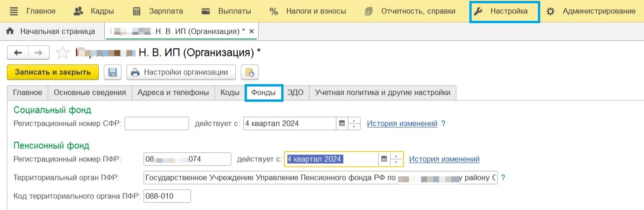
Task: Click the home icon on Начальная страница
Action: [x=10, y=31]
